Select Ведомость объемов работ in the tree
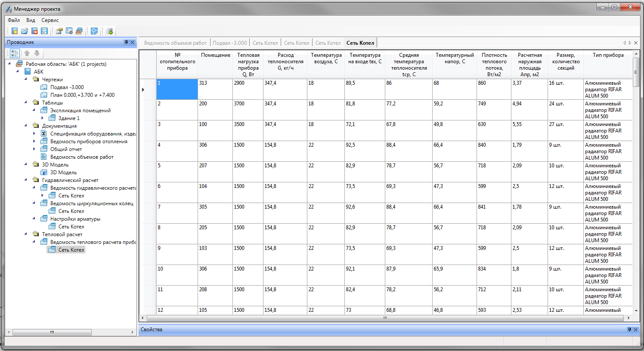 (82, 157)
